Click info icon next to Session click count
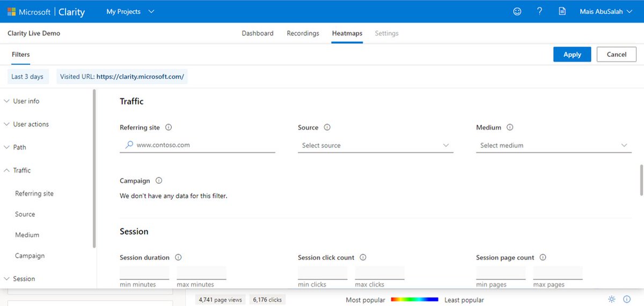Screen dimensions: 644x306 point(363,257)
